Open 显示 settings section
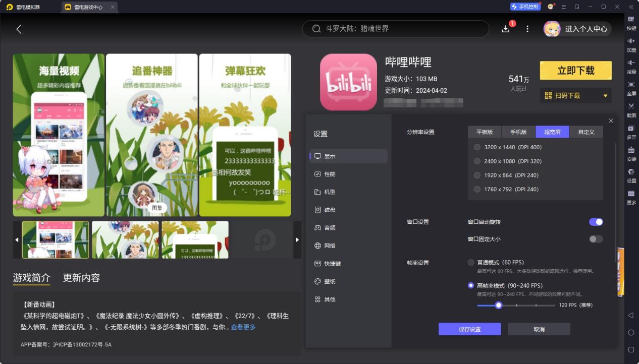Image resolution: width=639 pixels, height=364 pixels. pyautogui.click(x=349, y=156)
